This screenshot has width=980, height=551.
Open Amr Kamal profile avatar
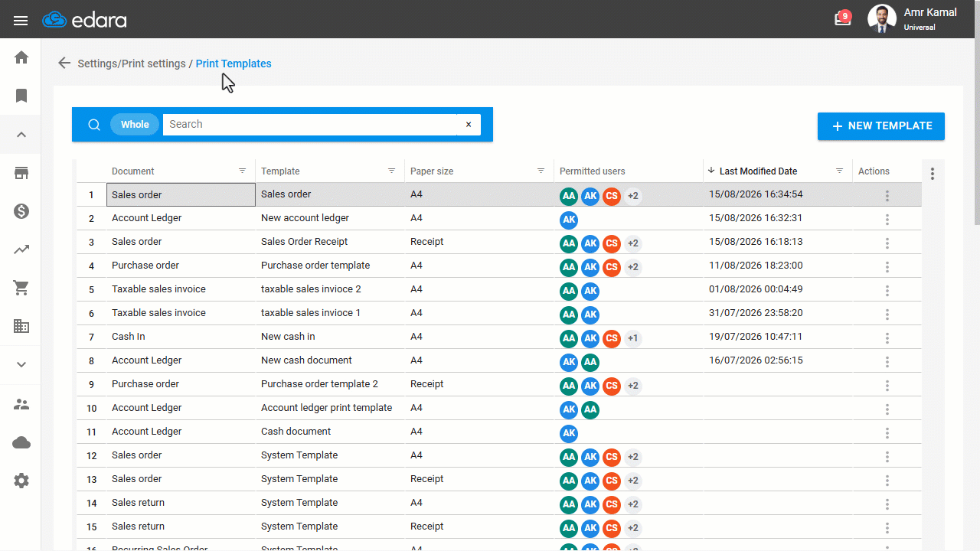tap(882, 19)
